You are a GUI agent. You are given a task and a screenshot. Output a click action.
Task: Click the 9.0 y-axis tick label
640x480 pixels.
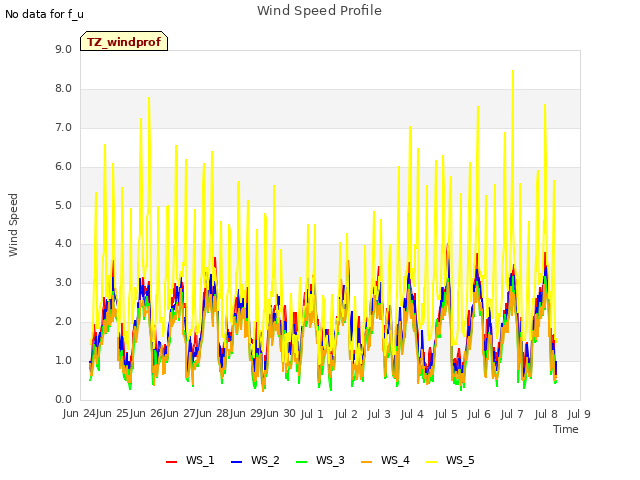pyautogui.click(x=63, y=50)
